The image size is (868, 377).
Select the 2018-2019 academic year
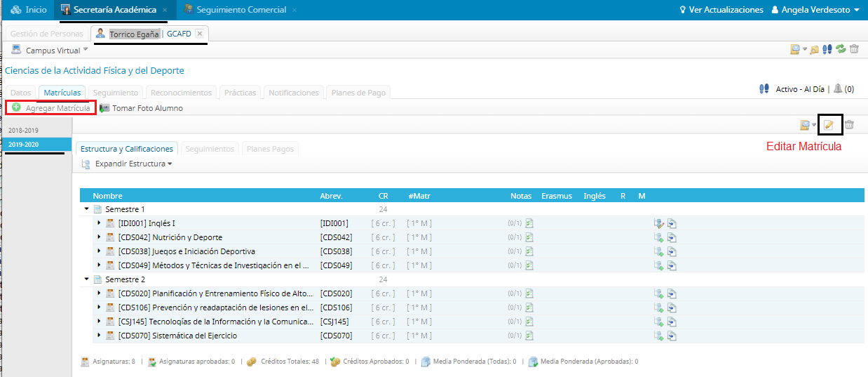pos(23,131)
